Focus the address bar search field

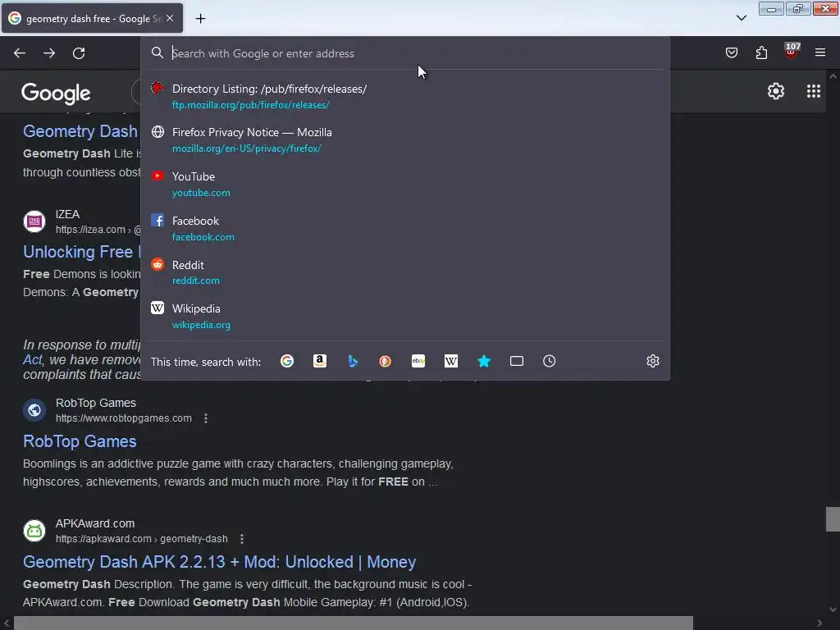coord(405,53)
